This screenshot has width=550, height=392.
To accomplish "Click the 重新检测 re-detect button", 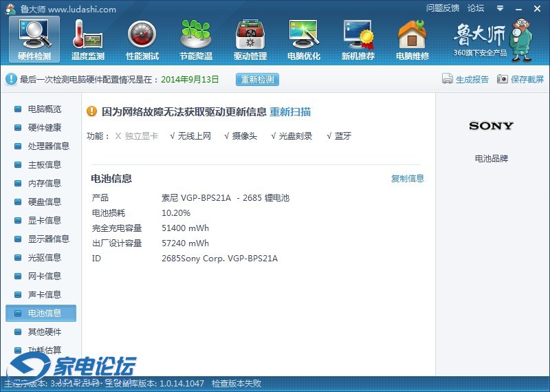I will point(258,79).
